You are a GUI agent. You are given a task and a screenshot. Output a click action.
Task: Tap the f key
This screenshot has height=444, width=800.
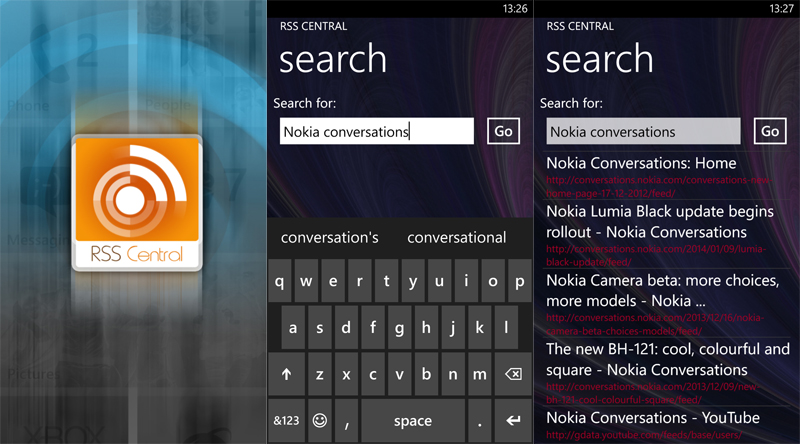coord(373,328)
